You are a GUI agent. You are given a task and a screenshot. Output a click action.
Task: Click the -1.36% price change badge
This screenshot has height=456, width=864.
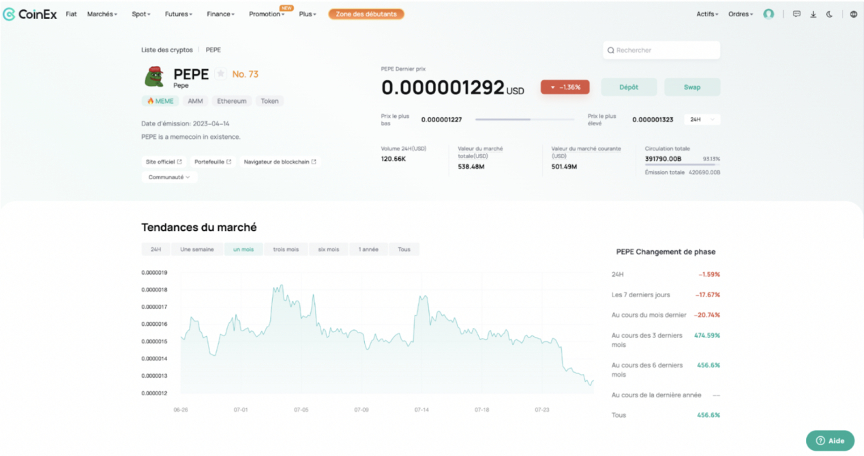(565, 87)
